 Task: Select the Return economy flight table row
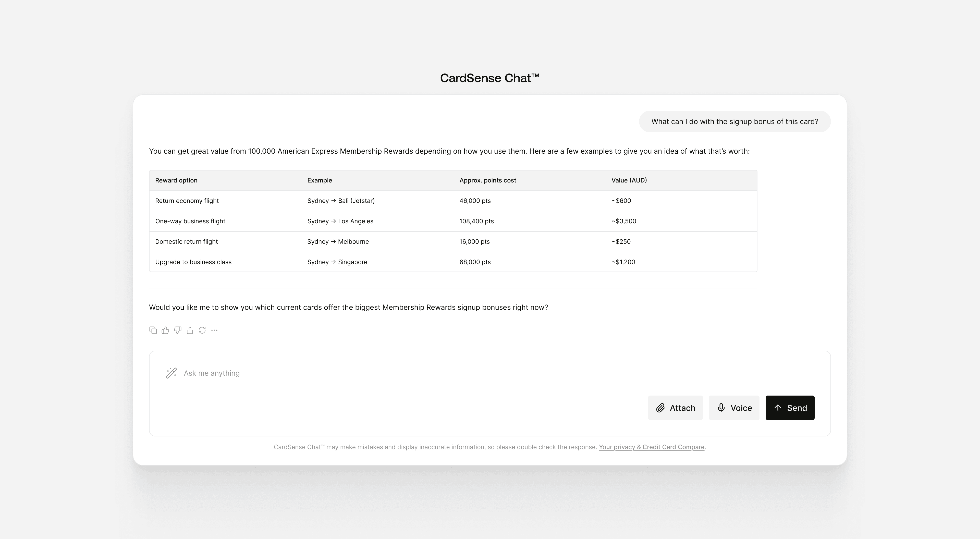pos(187,201)
